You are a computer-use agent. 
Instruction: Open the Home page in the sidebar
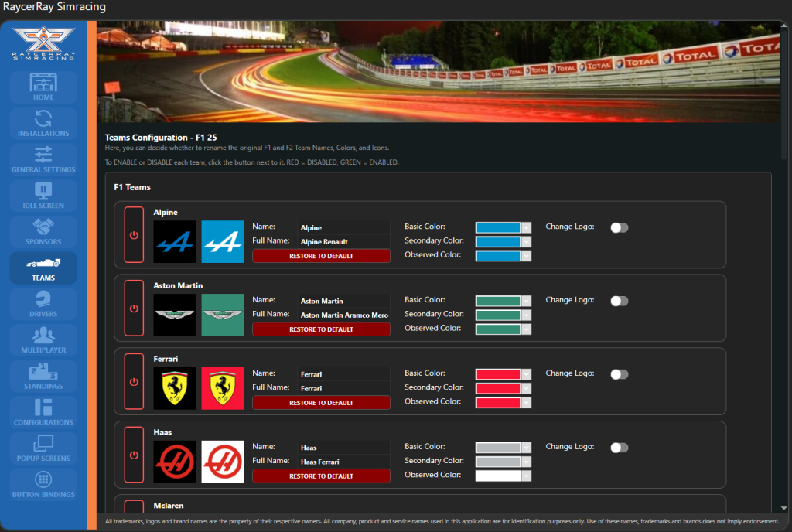(43, 87)
